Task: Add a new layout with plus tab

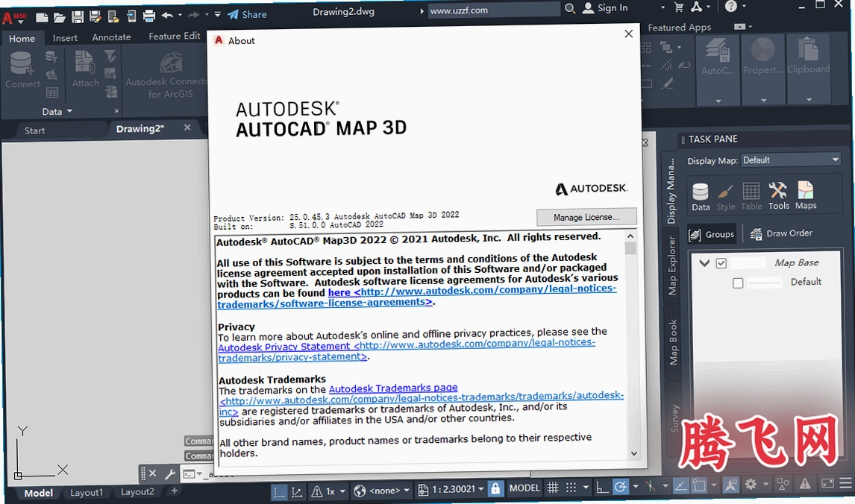Action: pyautogui.click(x=174, y=491)
